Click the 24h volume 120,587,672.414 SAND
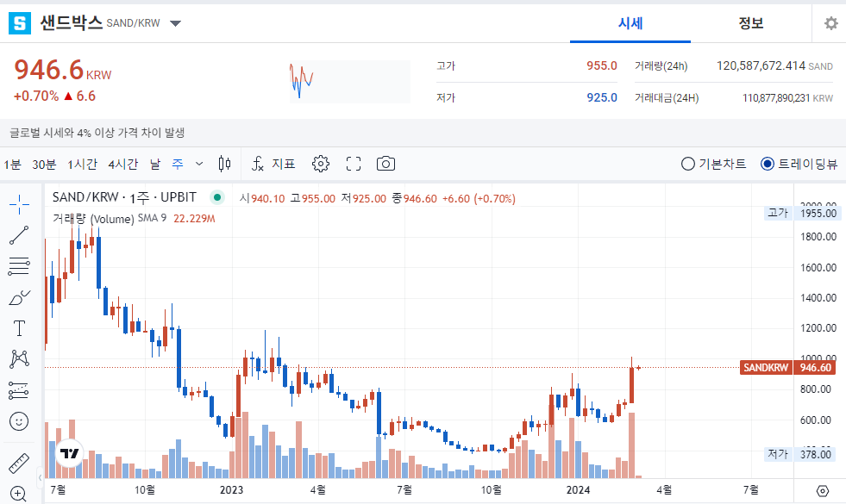Image resolution: width=846 pixels, height=504 pixels. [774, 65]
